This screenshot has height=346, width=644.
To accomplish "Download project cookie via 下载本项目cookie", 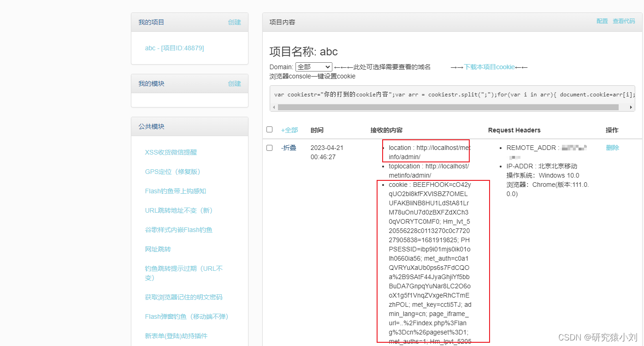I will [489, 67].
